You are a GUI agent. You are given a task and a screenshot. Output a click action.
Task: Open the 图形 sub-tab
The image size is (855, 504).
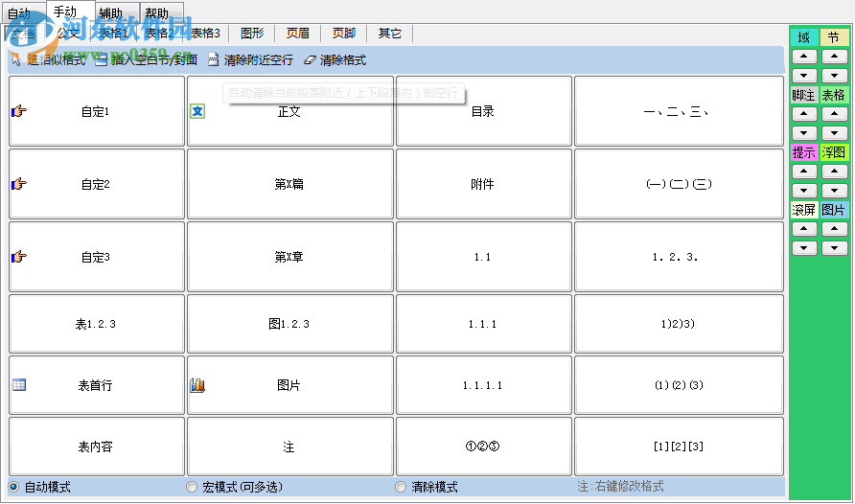[x=252, y=34]
